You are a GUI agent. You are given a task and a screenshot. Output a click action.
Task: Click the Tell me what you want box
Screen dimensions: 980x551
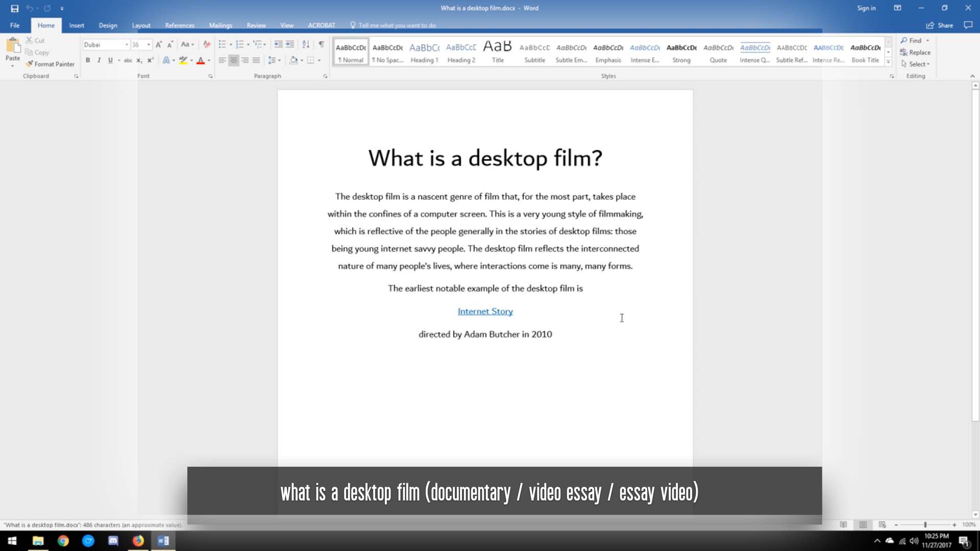(397, 26)
